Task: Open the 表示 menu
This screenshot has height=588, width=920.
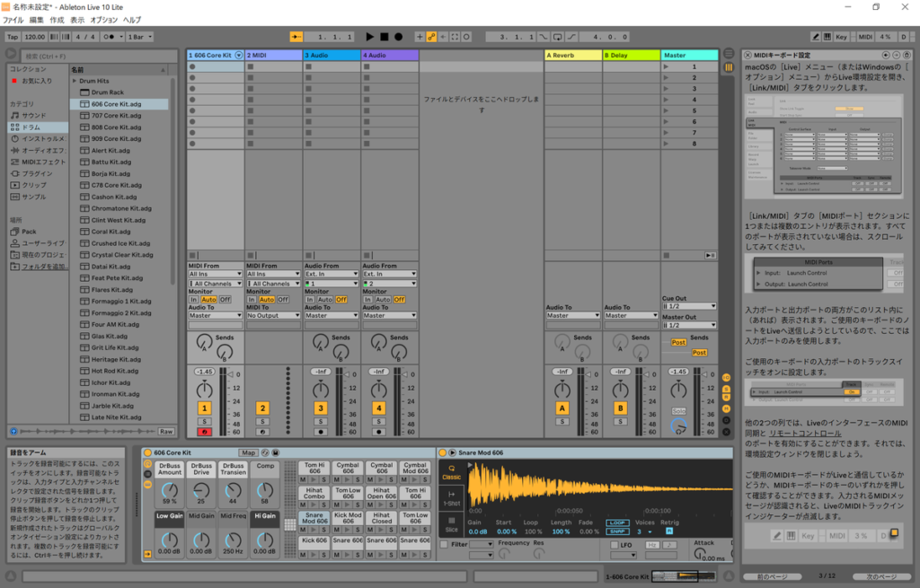Action: coord(77,20)
